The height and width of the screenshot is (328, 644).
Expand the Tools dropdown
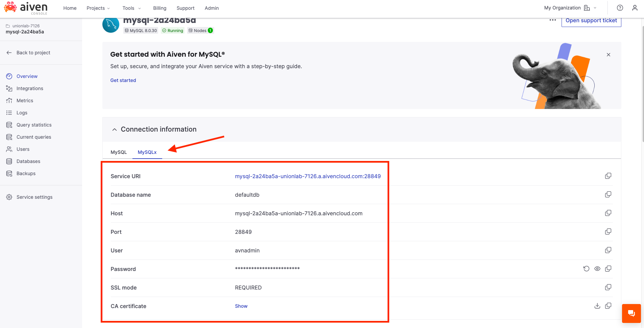[x=131, y=8]
